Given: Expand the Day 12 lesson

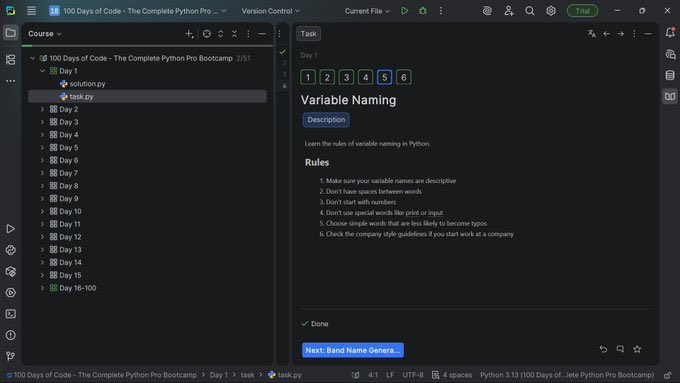Looking at the screenshot, I should (x=42, y=237).
